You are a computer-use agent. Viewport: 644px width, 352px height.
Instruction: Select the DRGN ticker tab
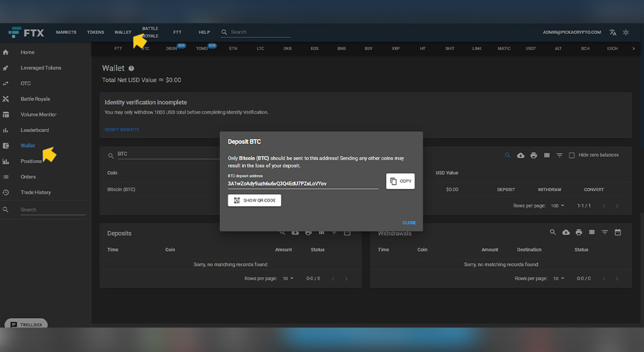pyautogui.click(x=171, y=49)
